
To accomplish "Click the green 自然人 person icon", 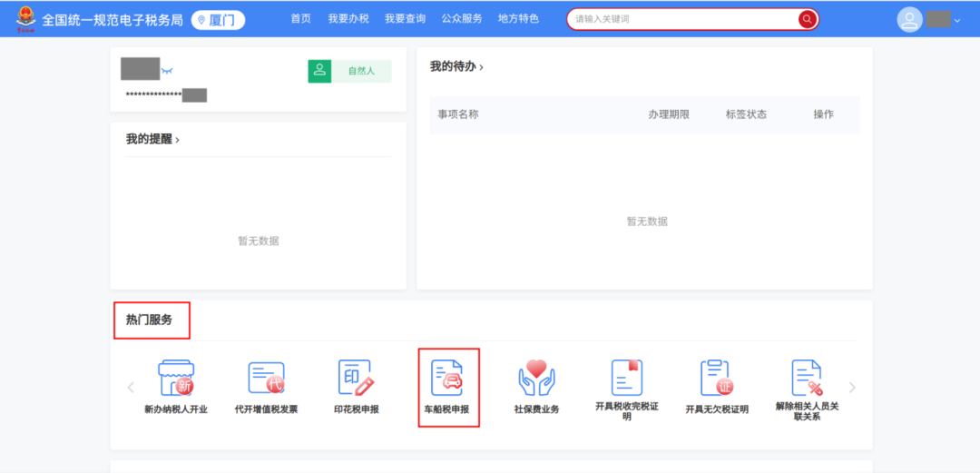I will 320,72.
